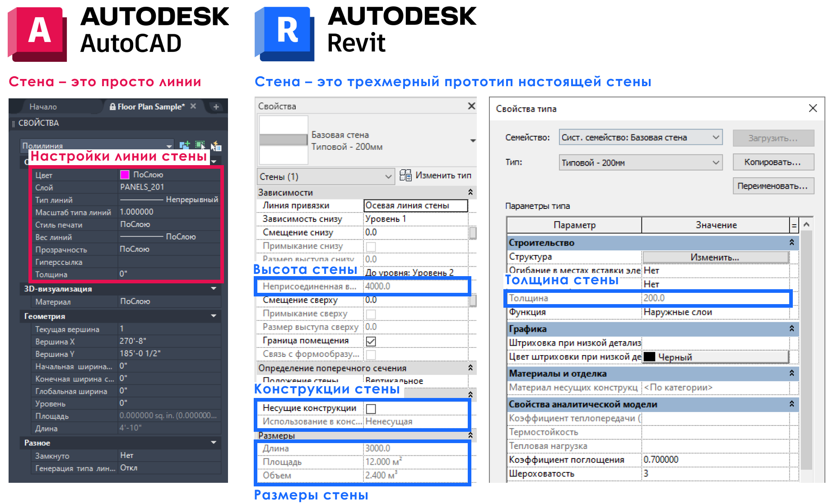Click the Замкнуто value Нет
The width and height of the screenshot is (833, 504).
click(x=169, y=456)
